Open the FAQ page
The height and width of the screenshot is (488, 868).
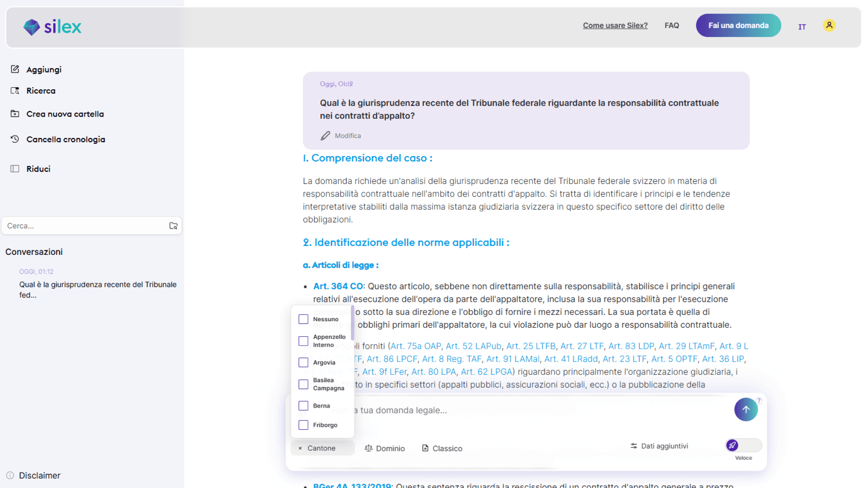[671, 25]
